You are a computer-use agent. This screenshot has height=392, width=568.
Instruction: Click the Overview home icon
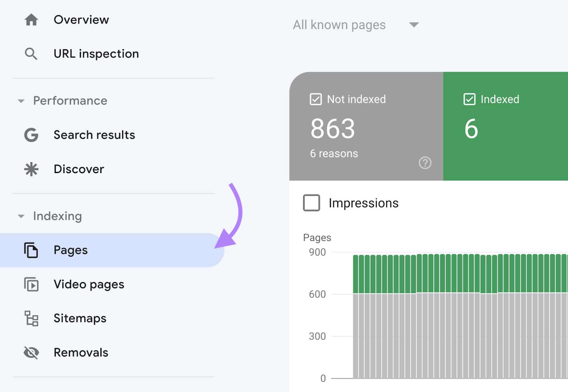pos(31,20)
